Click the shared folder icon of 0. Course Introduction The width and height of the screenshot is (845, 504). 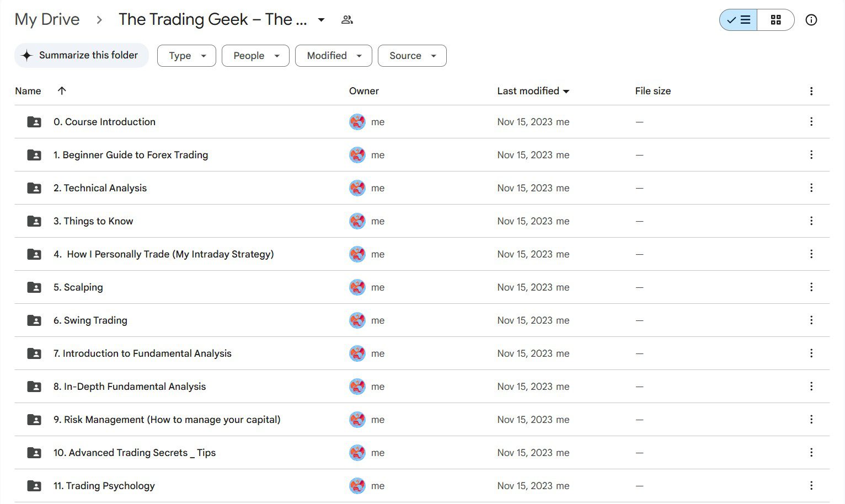tap(34, 122)
